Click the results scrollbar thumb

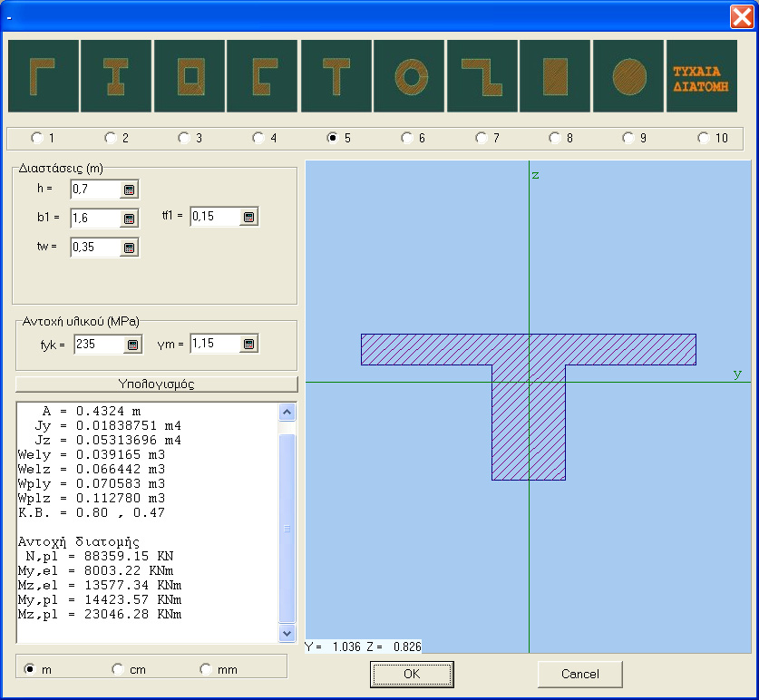coord(287,528)
